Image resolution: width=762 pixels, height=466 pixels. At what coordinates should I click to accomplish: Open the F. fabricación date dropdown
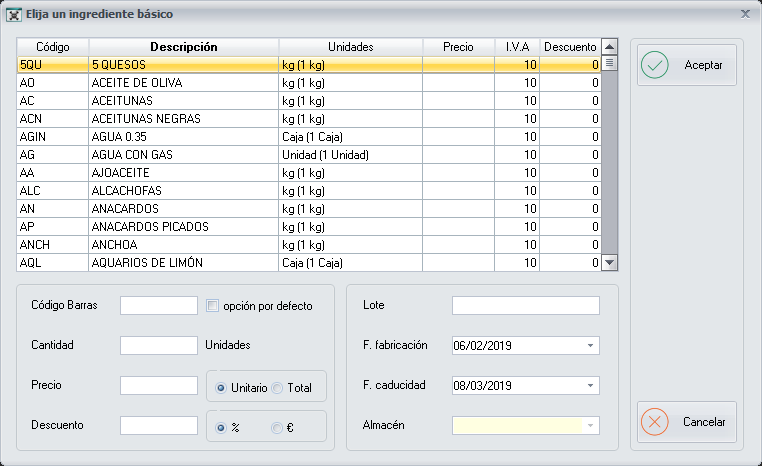coord(591,346)
